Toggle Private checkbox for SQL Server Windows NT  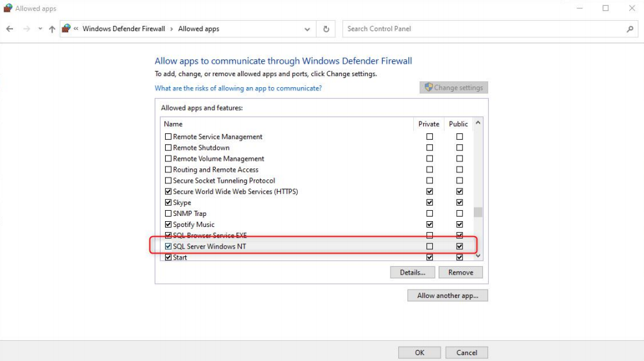430,247
